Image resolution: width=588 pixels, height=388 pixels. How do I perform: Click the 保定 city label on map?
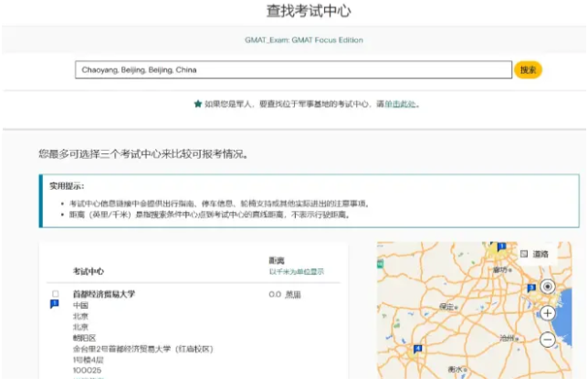coord(446,307)
